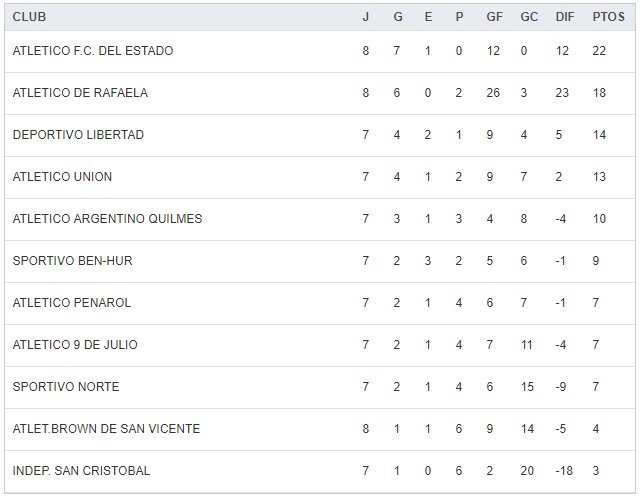Click the PTOS column header
The image size is (640, 497).
click(x=606, y=17)
